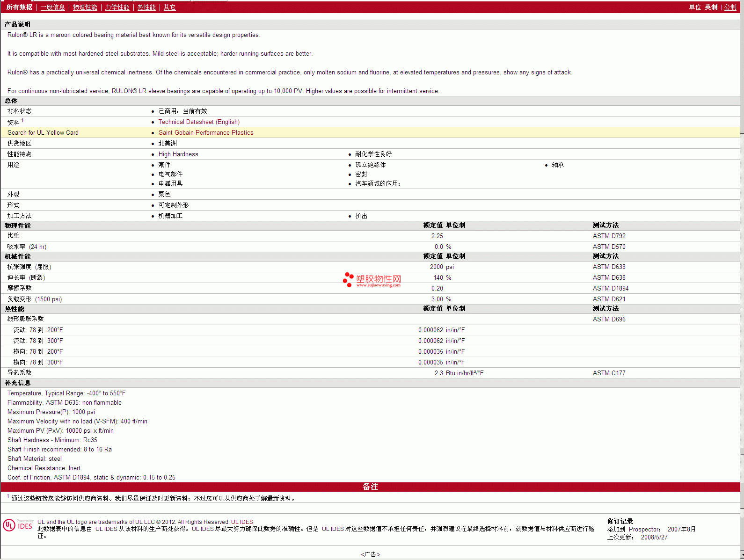Click the <广告> label at bottom

point(370,554)
